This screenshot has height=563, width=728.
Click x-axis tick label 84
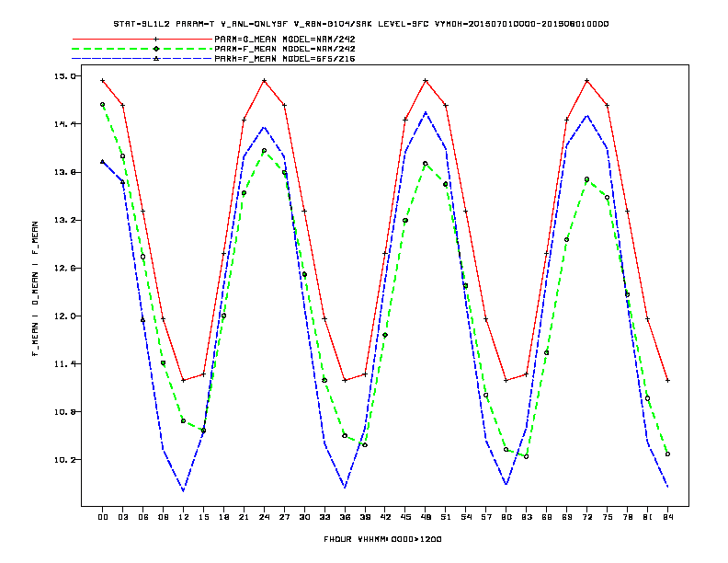point(667,517)
